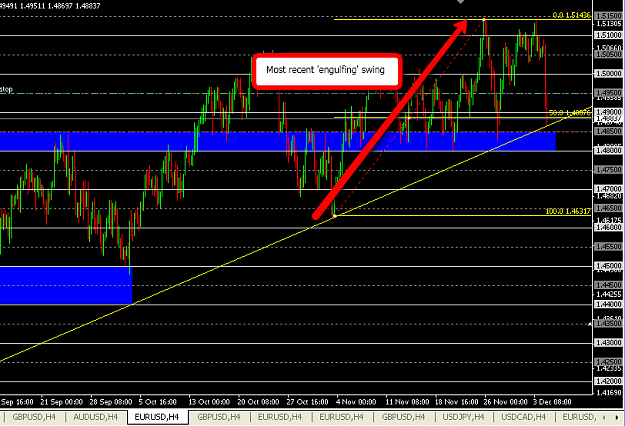Click time axis label '5 Oct 16:00'
Screen dimensions: 625x426
pyautogui.click(x=158, y=402)
